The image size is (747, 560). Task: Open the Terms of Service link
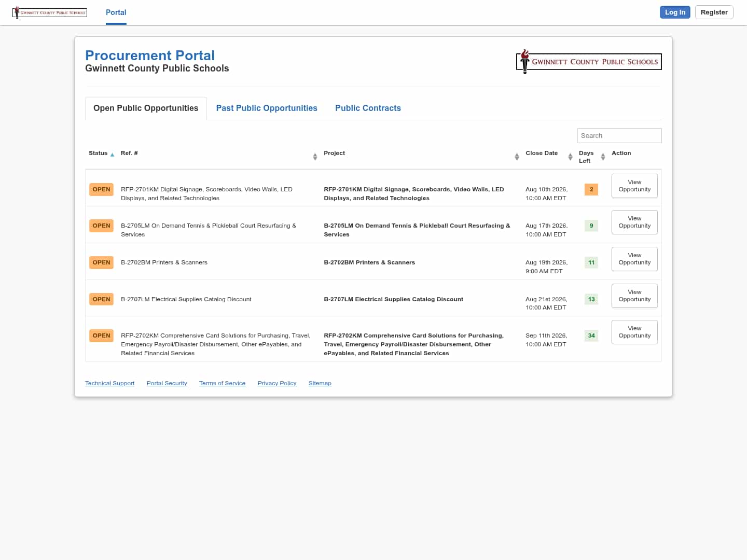pos(223,383)
